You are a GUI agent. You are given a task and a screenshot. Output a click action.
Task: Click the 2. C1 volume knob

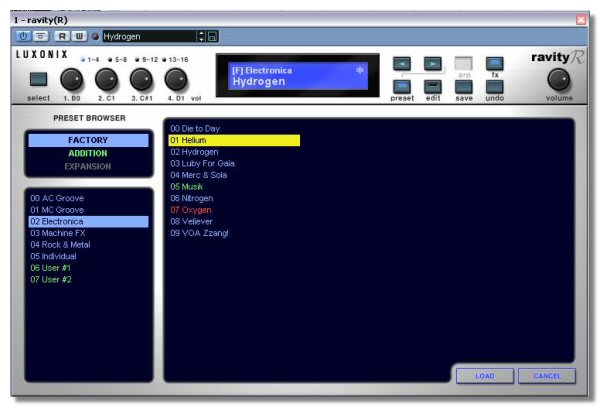click(106, 80)
